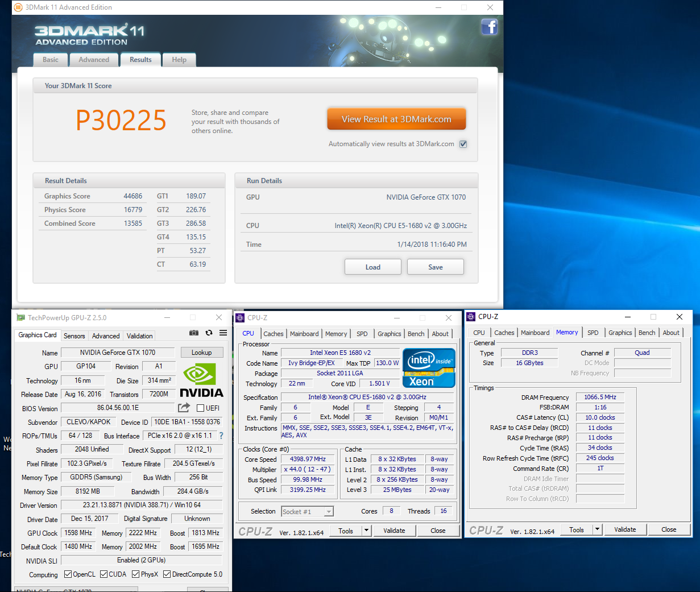Switch to the Basic tab in 3DMark

tap(50, 60)
